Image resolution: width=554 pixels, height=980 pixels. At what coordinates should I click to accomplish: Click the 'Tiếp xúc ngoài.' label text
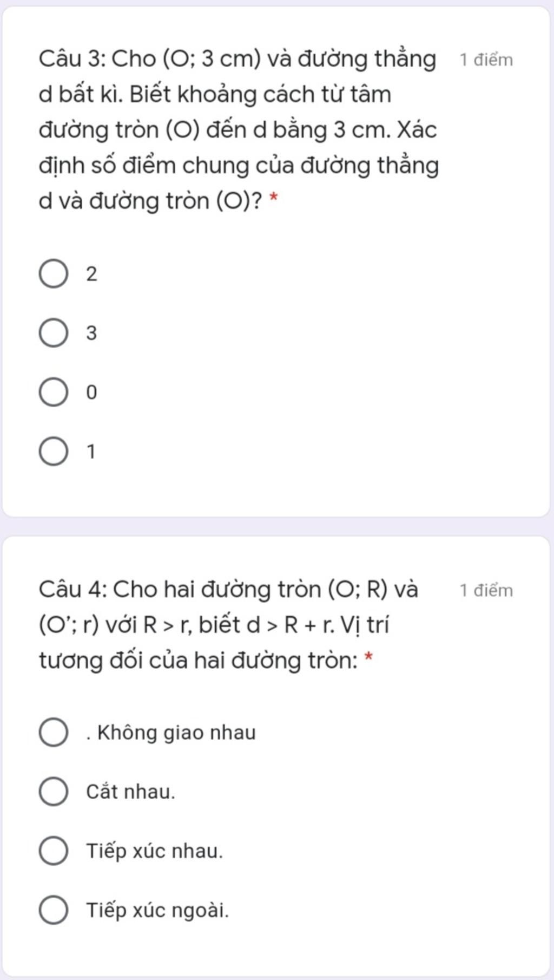(x=158, y=911)
